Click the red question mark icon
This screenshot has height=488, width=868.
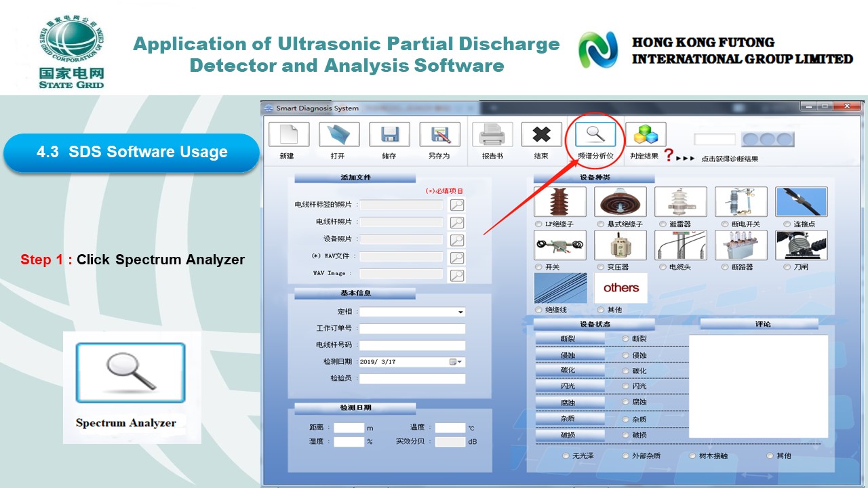[x=669, y=156]
